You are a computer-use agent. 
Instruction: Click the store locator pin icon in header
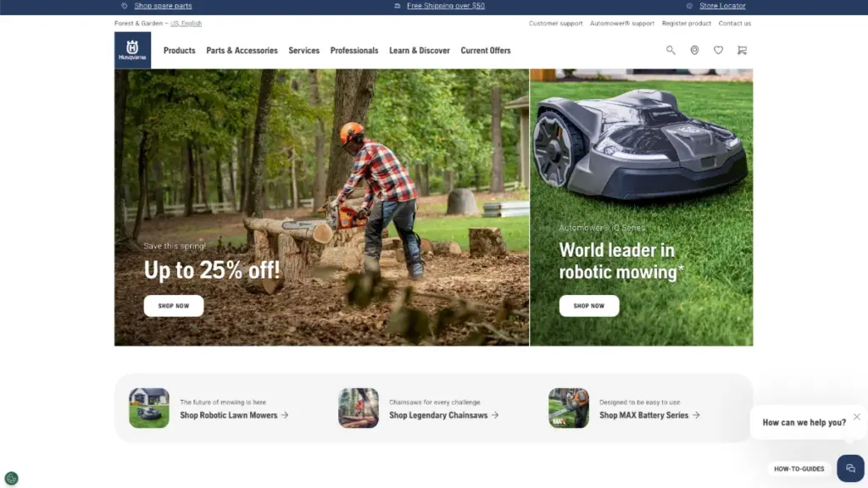pos(694,51)
